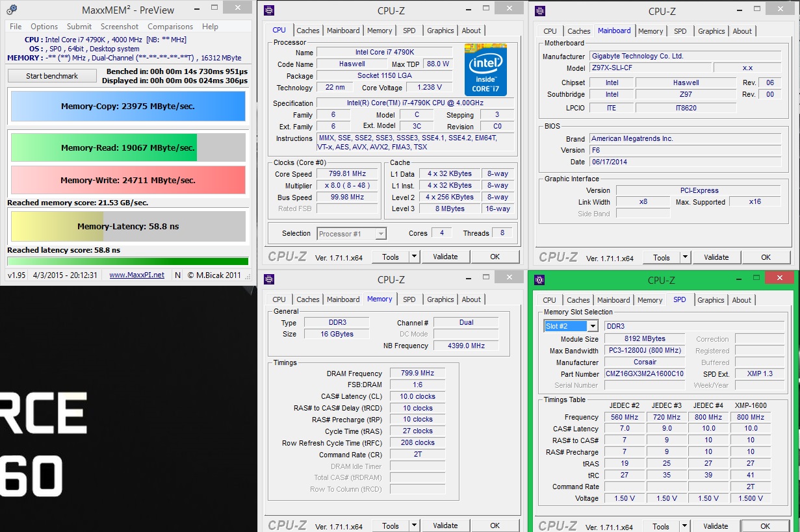Switch to CPU tab in the mainboard CPU-Z window

click(x=550, y=31)
